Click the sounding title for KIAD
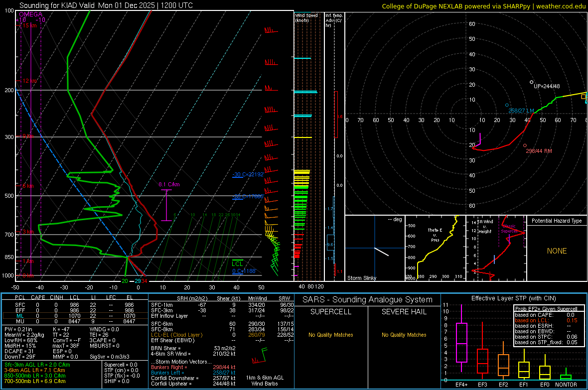Screen dimensions: 588x390 pos(106,5)
